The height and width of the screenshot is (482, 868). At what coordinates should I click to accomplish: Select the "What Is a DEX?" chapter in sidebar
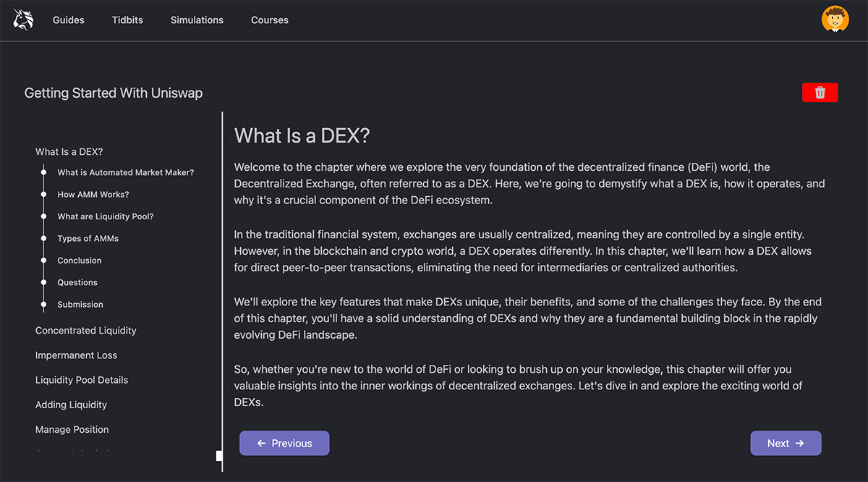coord(69,152)
